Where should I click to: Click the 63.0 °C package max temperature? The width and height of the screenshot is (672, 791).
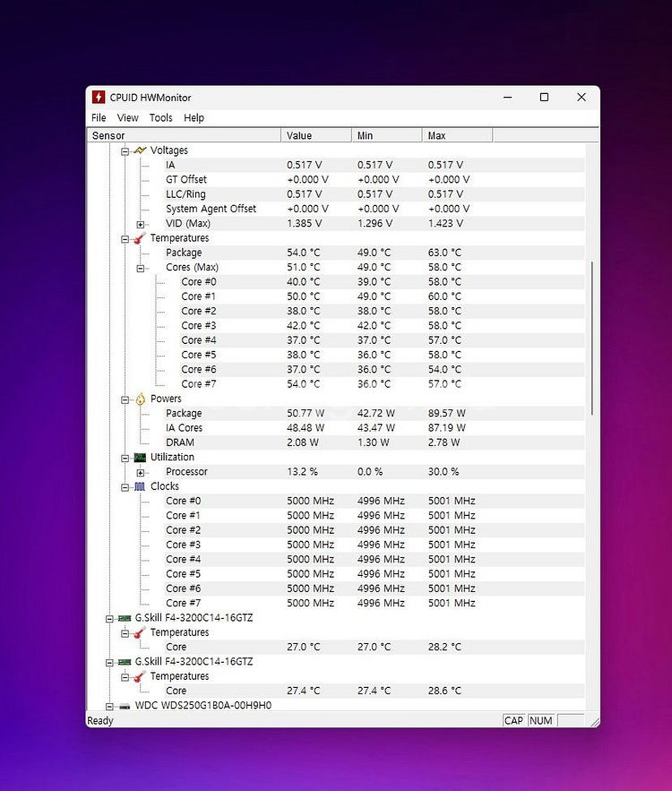(444, 253)
